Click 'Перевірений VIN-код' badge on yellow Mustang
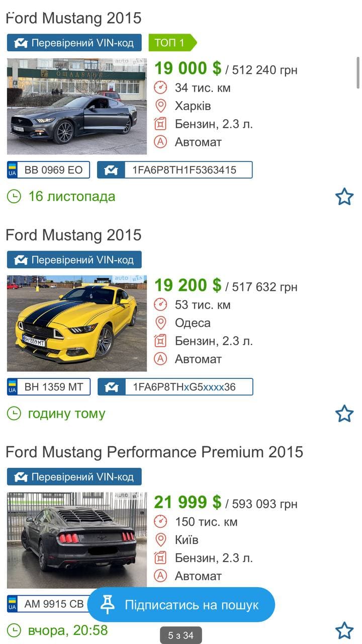The width and height of the screenshot is (362, 644). 74,260
